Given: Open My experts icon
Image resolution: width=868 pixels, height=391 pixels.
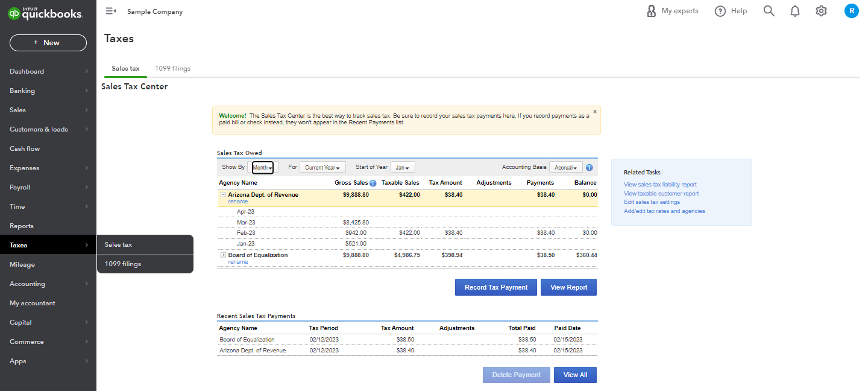Looking at the screenshot, I should (x=652, y=11).
